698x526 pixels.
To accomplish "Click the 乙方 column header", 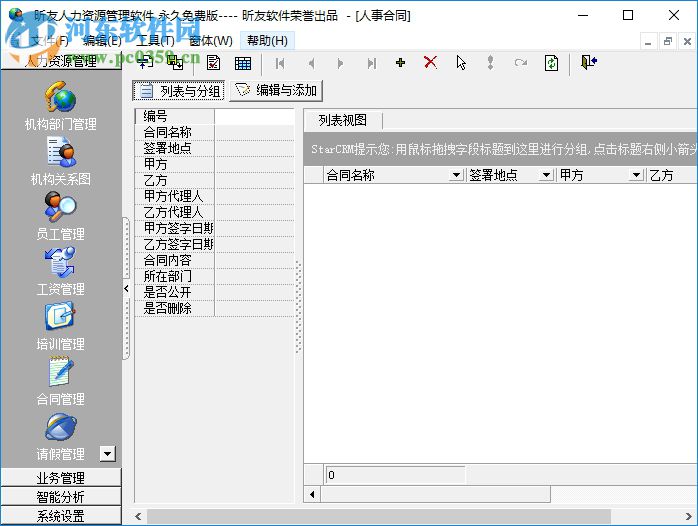I will click(672, 175).
